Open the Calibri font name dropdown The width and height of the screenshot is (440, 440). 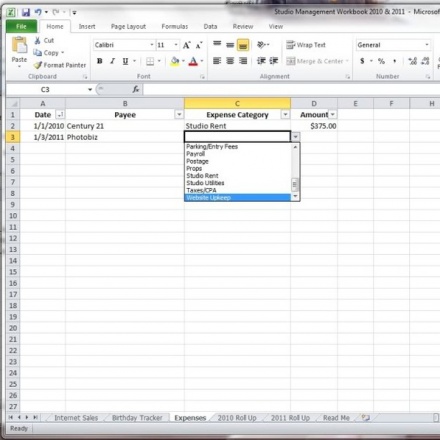(152, 45)
